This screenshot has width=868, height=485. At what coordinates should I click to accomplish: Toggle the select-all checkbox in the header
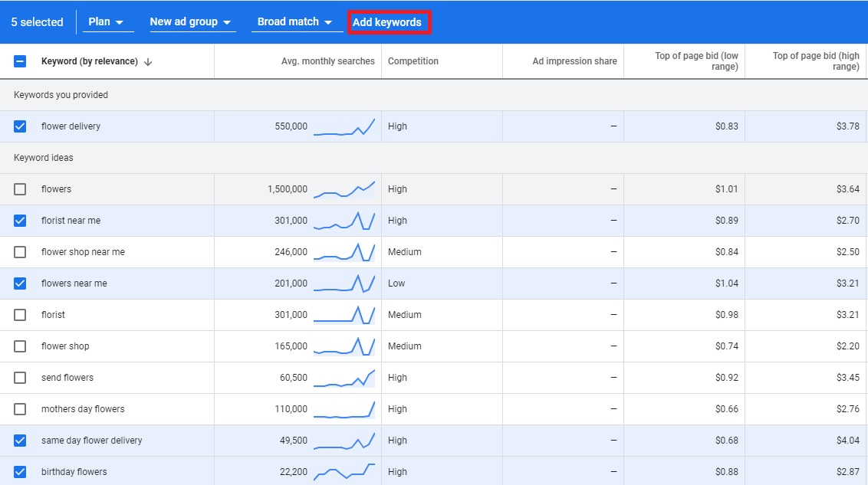pyautogui.click(x=20, y=61)
